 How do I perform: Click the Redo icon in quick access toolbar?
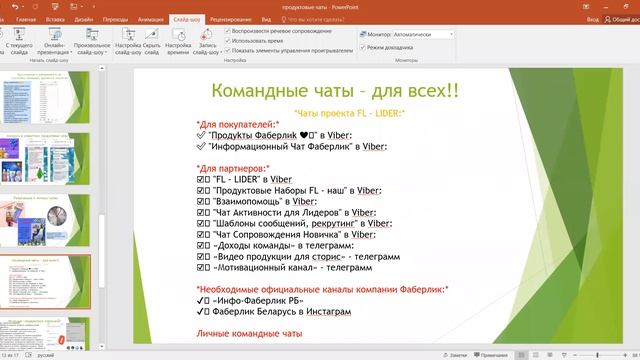(35, 7)
